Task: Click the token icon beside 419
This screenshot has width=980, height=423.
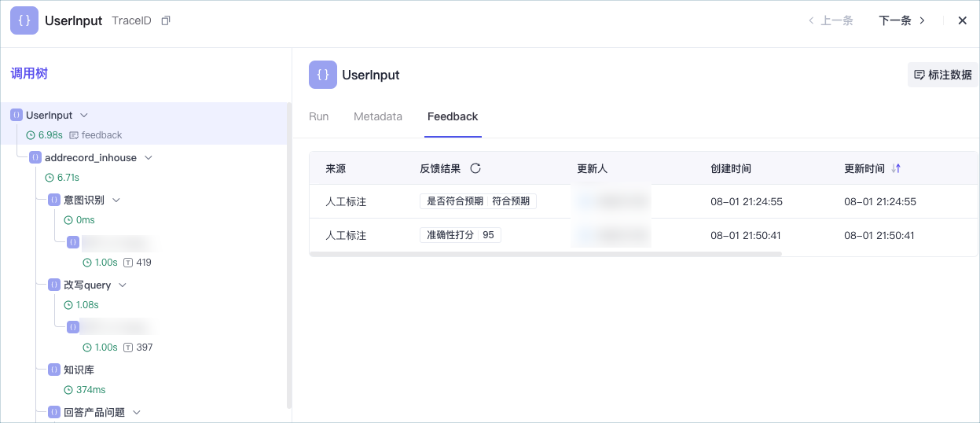Action: coord(128,262)
